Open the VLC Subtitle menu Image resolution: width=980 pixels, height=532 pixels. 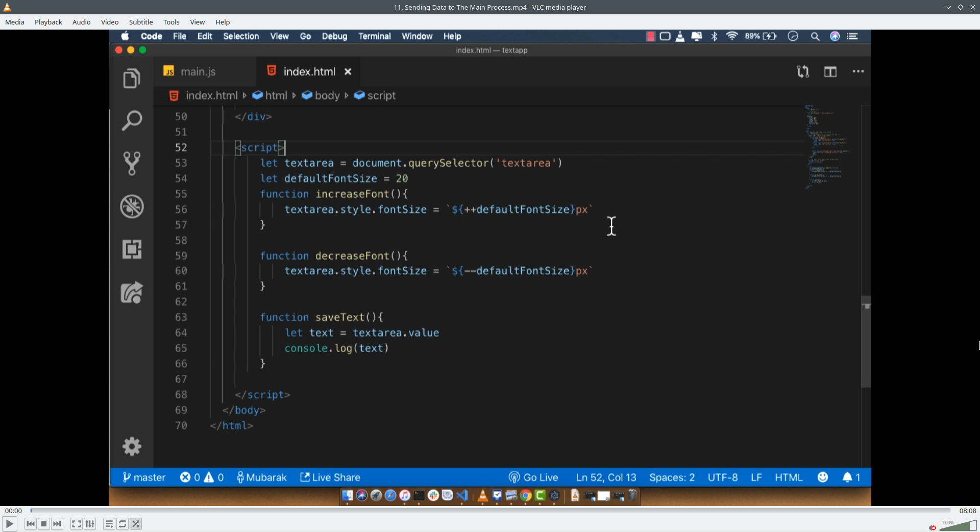point(141,22)
